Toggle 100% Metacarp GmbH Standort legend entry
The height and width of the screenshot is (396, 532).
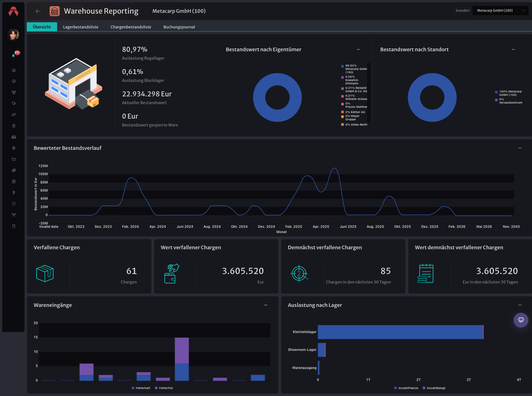point(509,93)
